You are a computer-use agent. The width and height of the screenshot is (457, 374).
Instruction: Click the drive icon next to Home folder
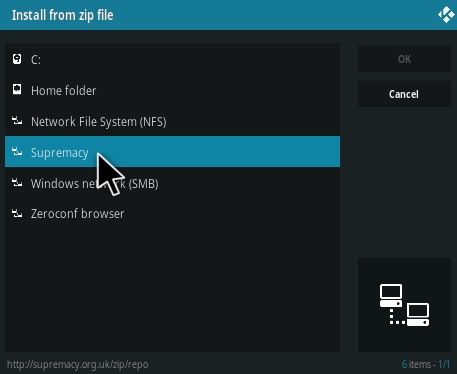[x=17, y=89]
